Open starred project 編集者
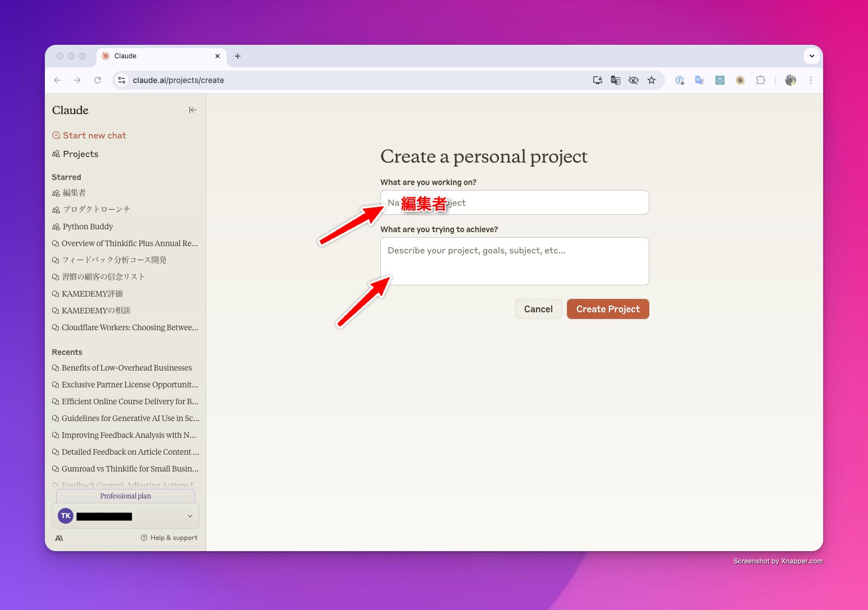This screenshot has width=868, height=610. (69, 192)
